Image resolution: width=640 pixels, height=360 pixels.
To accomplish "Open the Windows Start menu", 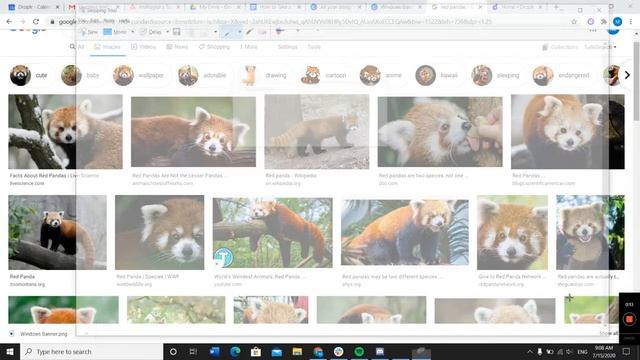I will pos(10,351).
